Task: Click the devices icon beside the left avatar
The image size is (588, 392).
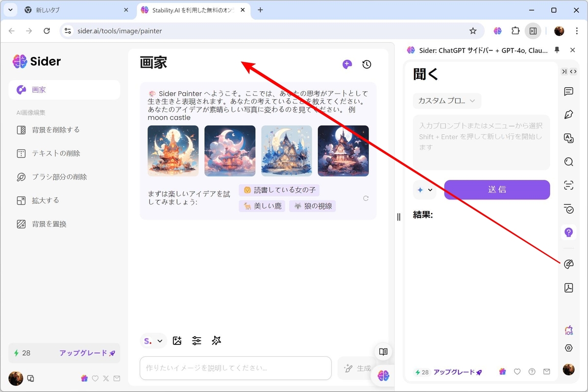Action: pyautogui.click(x=30, y=378)
